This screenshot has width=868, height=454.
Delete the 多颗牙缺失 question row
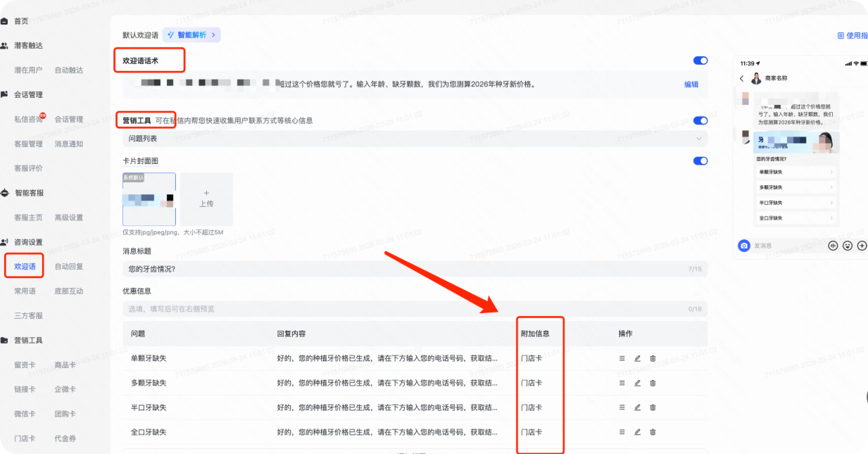[653, 383]
